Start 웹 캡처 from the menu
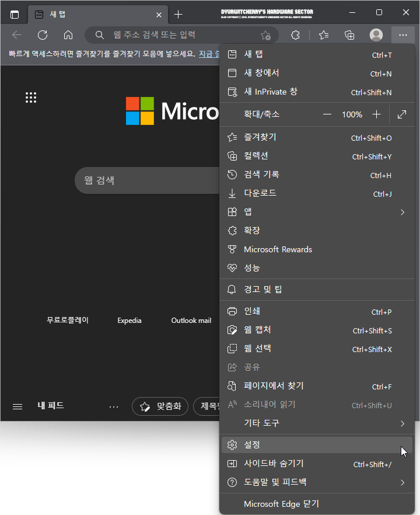 (x=317, y=330)
